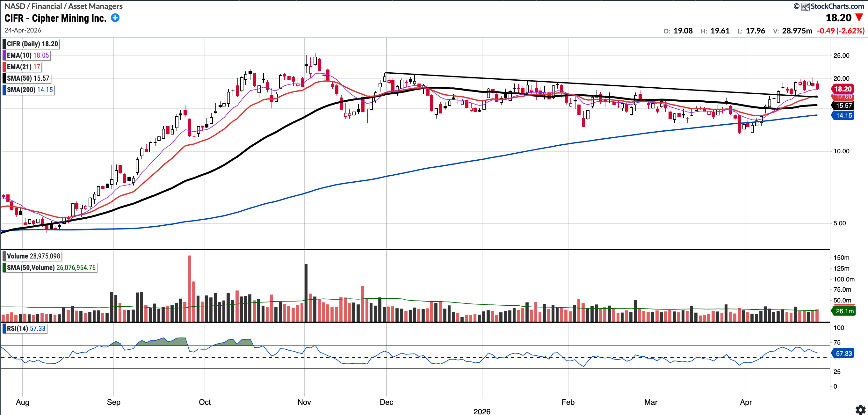Click the blue plus icon beside Cipher Mining Inc.

115,18
